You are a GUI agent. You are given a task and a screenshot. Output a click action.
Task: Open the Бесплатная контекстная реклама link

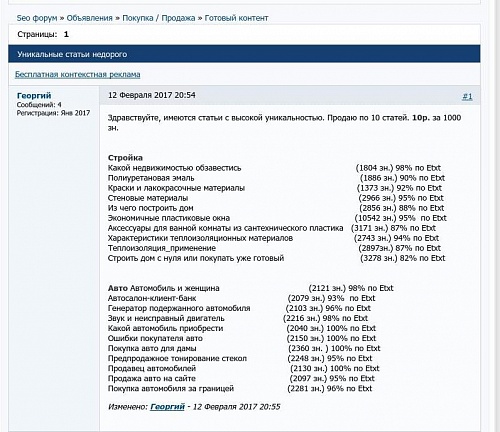[78, 74]
